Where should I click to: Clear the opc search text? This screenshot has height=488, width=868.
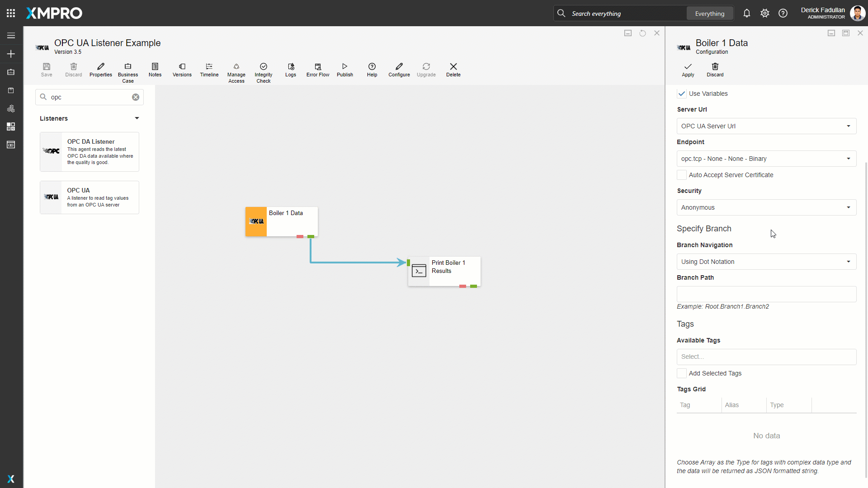[x=136, y=97]
